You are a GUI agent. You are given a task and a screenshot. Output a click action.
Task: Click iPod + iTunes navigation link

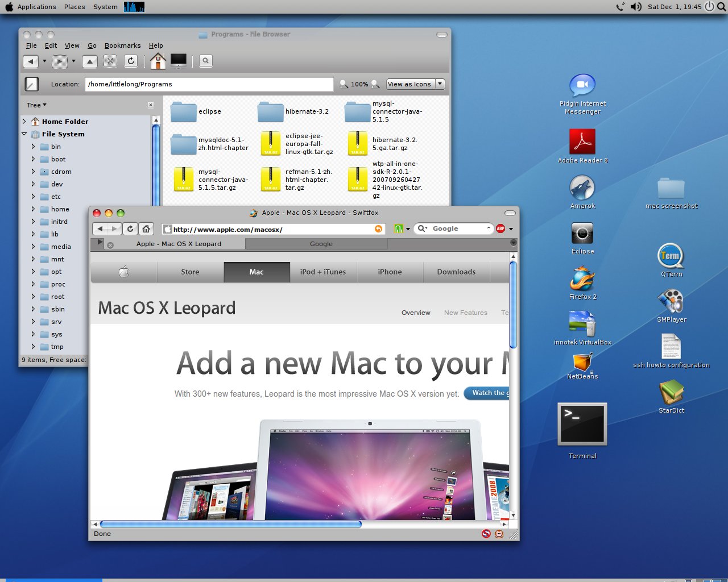click(x=323, y=272)
